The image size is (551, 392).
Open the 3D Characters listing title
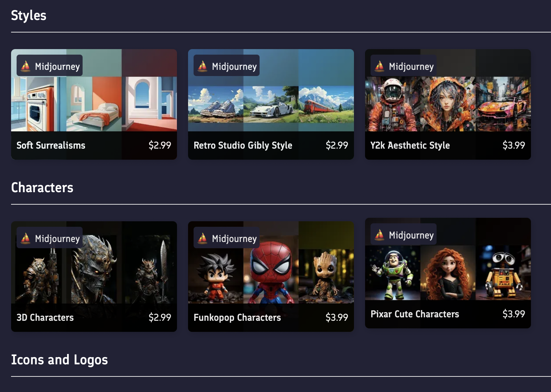(45, 317)
